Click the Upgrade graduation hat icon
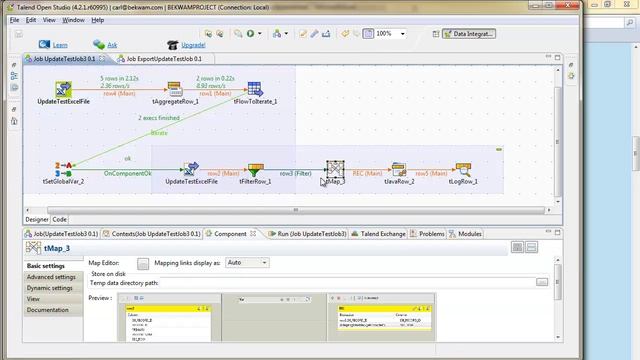640x360 pixels. [173, 44]
